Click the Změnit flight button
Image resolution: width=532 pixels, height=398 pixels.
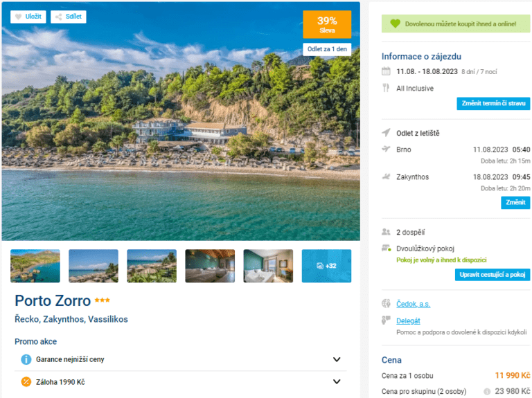(515, 203)
